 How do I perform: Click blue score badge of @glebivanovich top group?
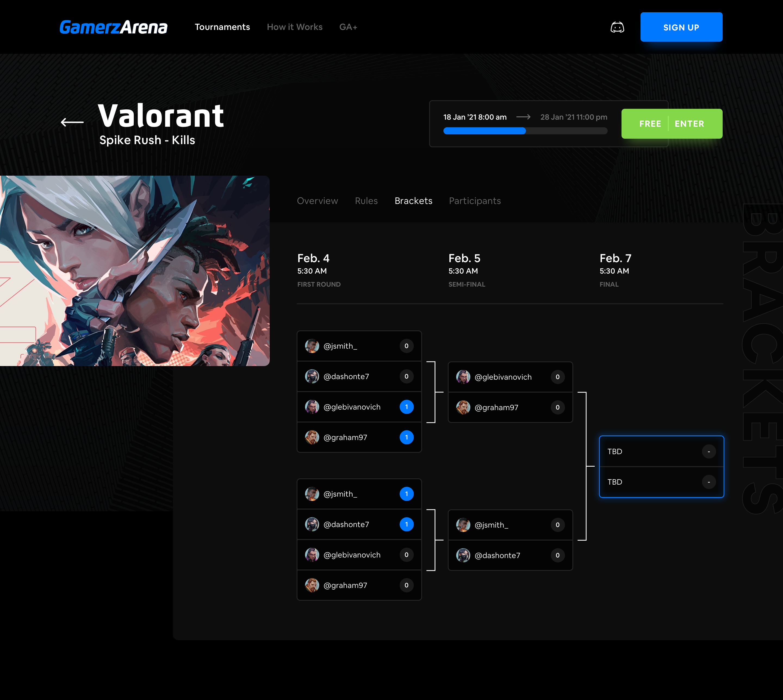click(x=406, y=407)
